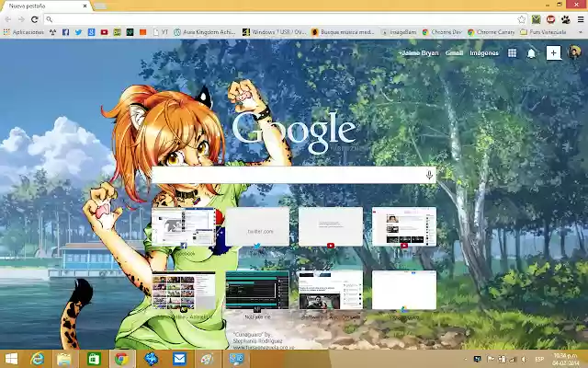Open the orange square bookmark icon
This screenshot has width=588, height=368.
(143, 32)
